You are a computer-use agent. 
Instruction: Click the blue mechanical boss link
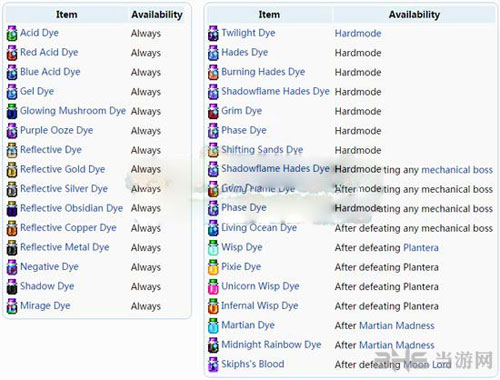click(457, 170)
